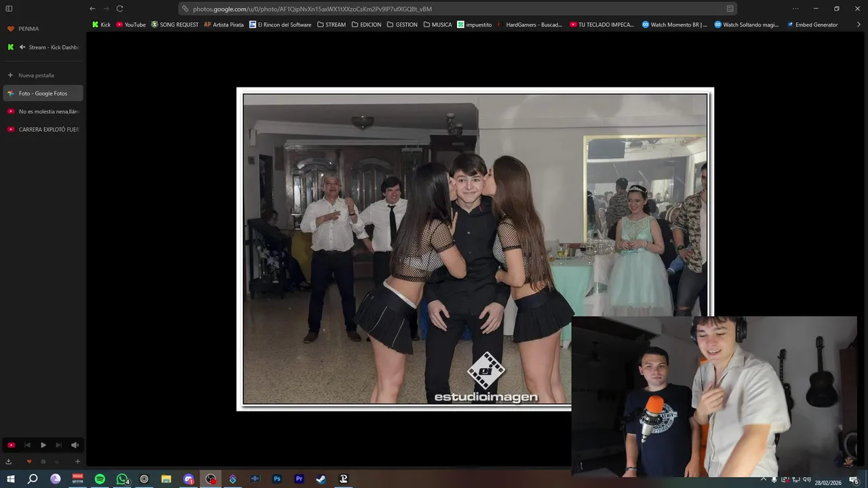
Task: Skip to previous track in sidebar player
Action: (x=27, y=445)
